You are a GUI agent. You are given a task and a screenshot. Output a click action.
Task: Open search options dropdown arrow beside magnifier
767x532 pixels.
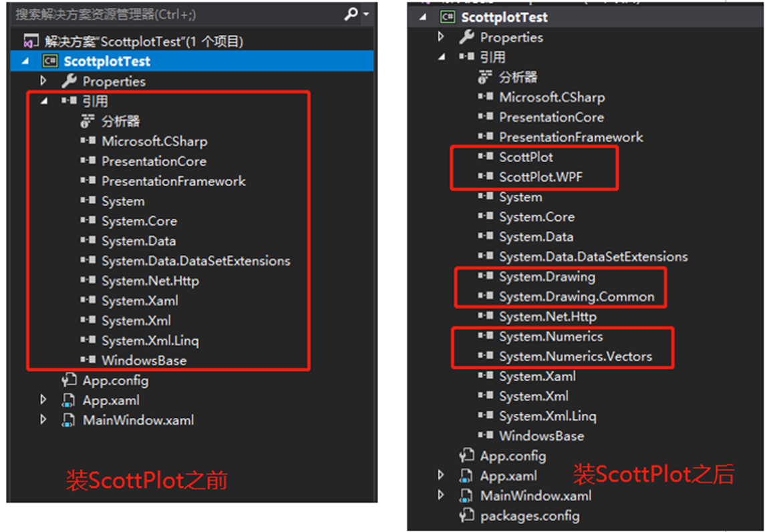(366, 15)
